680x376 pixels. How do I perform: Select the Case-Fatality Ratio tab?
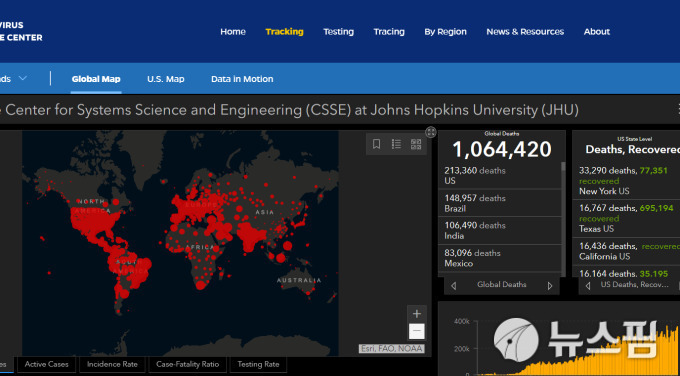pyautogui.click(x=187, y=364)
